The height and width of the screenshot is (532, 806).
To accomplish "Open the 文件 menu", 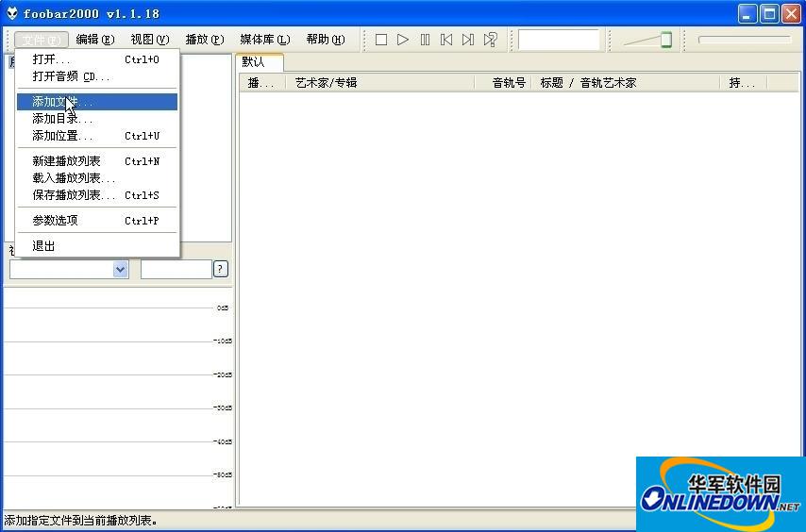I will pos(42,40).
